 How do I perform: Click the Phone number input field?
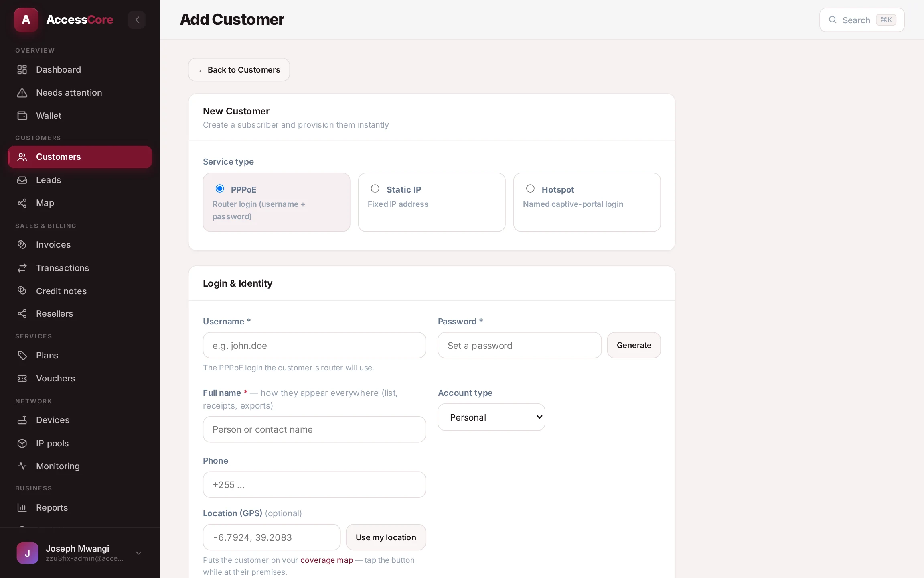tap(314, 484)
